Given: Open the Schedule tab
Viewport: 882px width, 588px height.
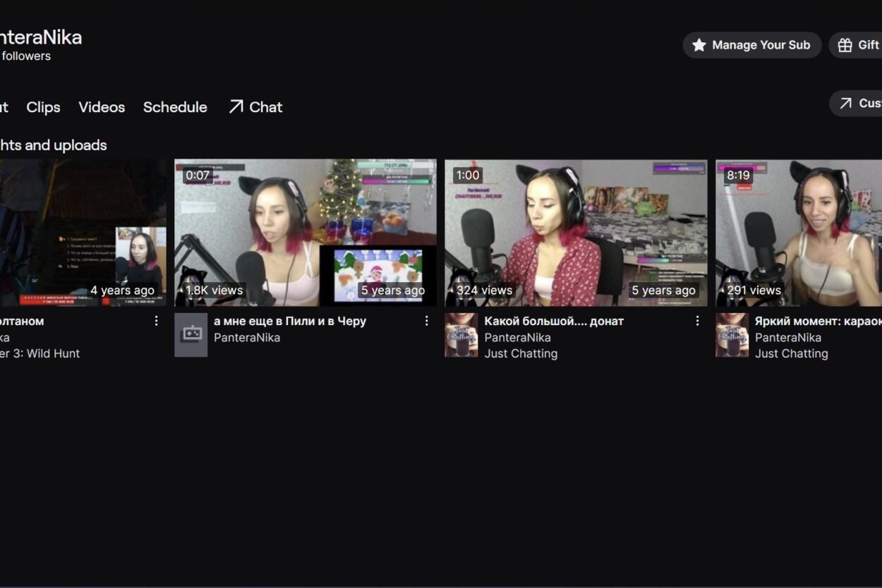Looking at the screenshot, I should [x=175, y=107].
